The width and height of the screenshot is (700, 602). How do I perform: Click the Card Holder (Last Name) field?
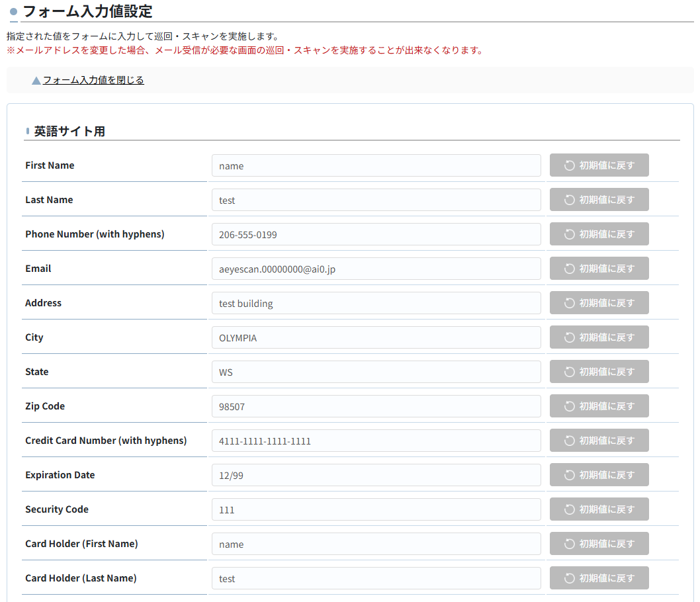[x=376, y=578]
